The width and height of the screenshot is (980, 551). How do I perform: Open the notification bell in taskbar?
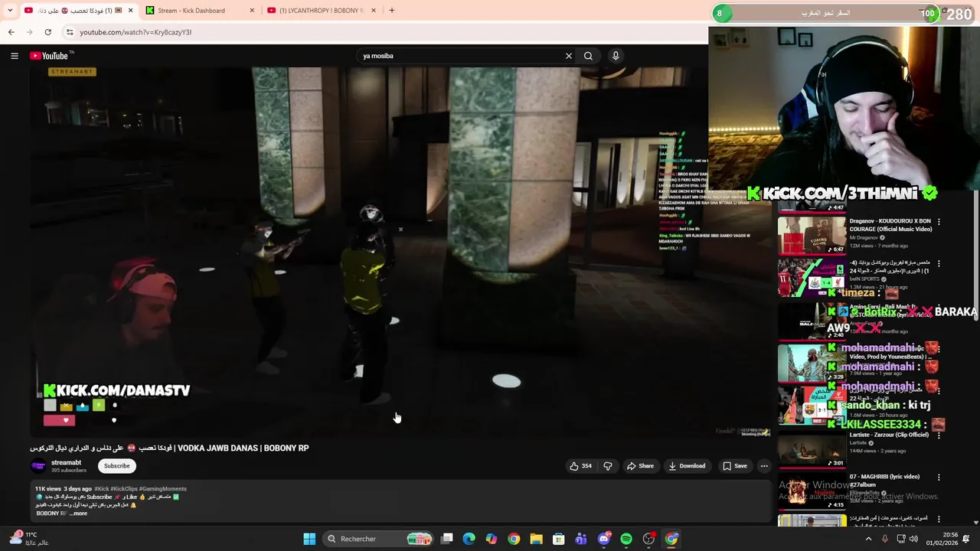[965, 539]
